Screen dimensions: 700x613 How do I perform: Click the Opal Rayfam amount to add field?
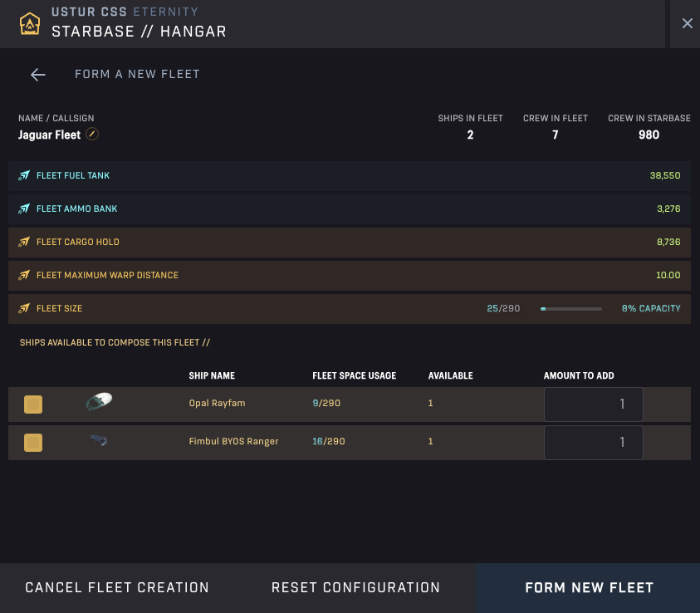pos(593,405)
